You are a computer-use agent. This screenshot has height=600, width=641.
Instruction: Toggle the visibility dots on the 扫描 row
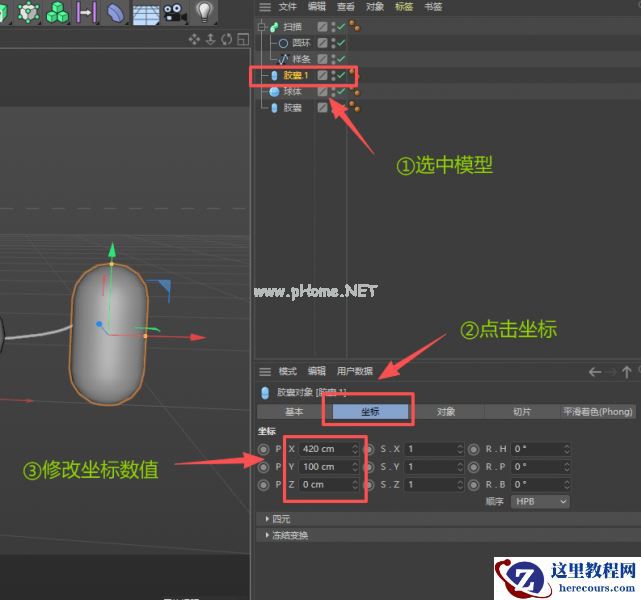(x=333, y=27)
